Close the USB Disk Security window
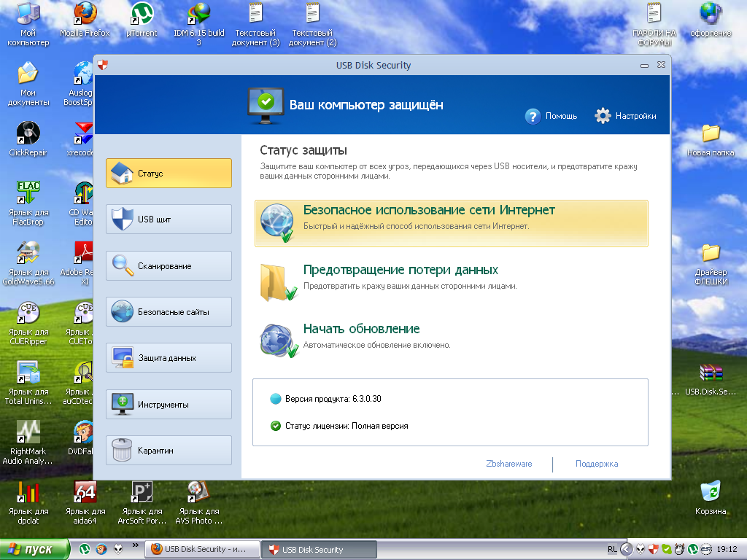This screenshot has width=747, height=560. point(661,65)
